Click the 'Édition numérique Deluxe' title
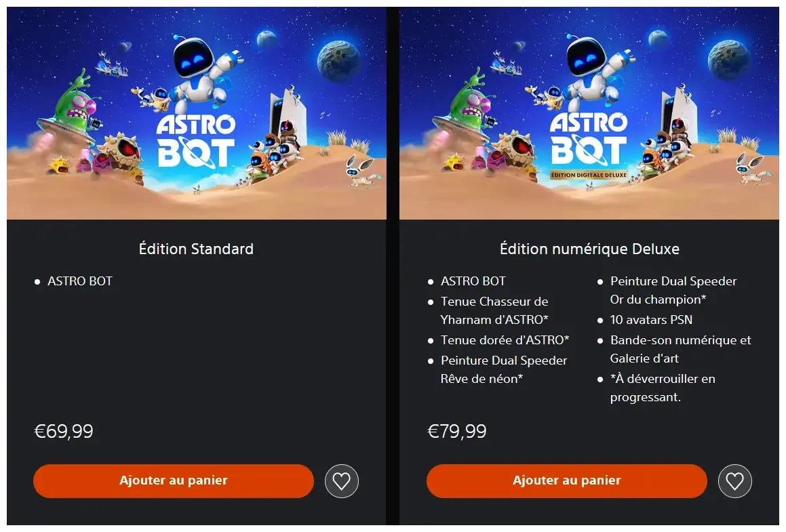786x532 pixels. pyautogui.click(x=589, y=249)
